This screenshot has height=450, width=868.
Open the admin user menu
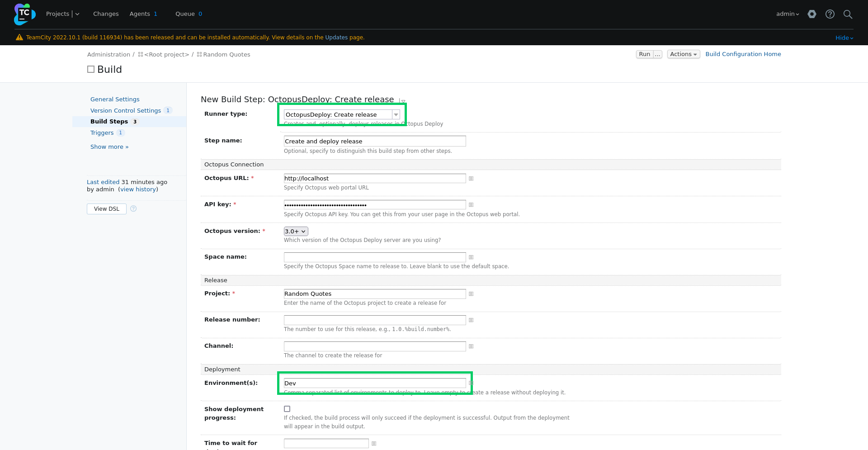tap(788, 14)
